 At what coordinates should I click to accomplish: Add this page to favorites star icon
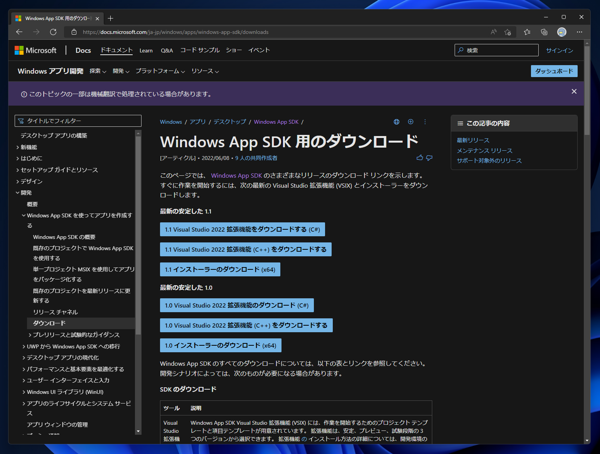tap(508, 32)
